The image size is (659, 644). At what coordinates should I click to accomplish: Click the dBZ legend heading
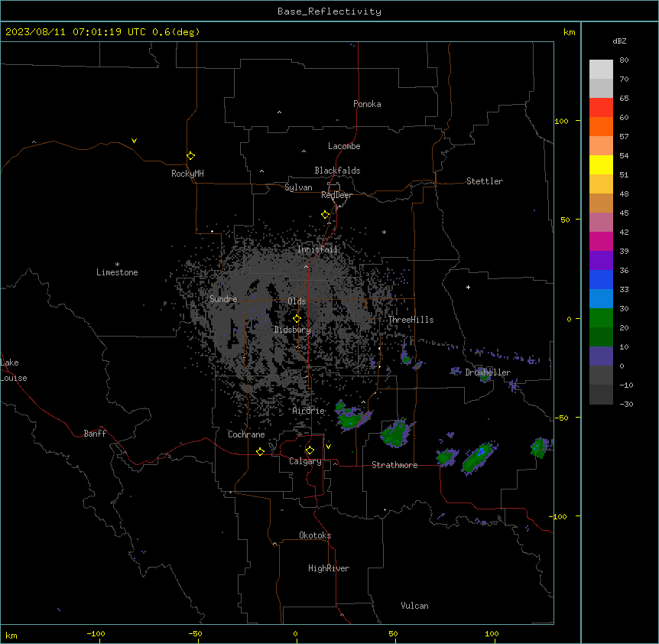click(619, 41)
